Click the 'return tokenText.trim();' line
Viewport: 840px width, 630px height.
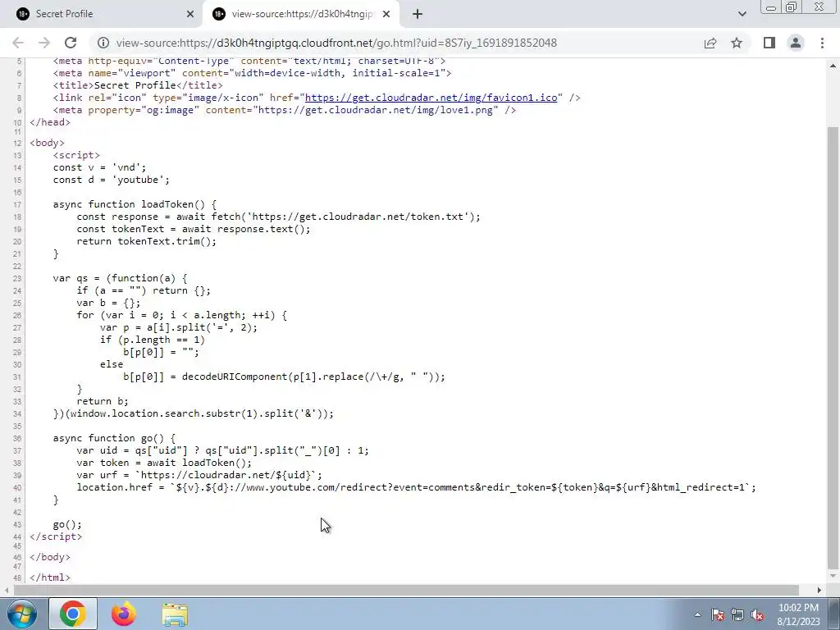click(146, 241)
